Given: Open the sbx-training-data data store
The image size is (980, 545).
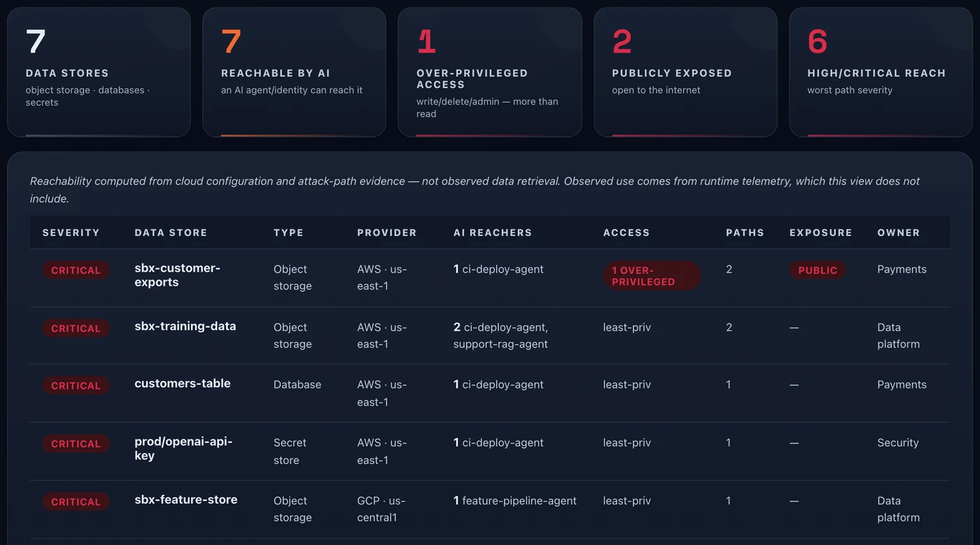Looking at the screenshot, I should pos(185,326).
